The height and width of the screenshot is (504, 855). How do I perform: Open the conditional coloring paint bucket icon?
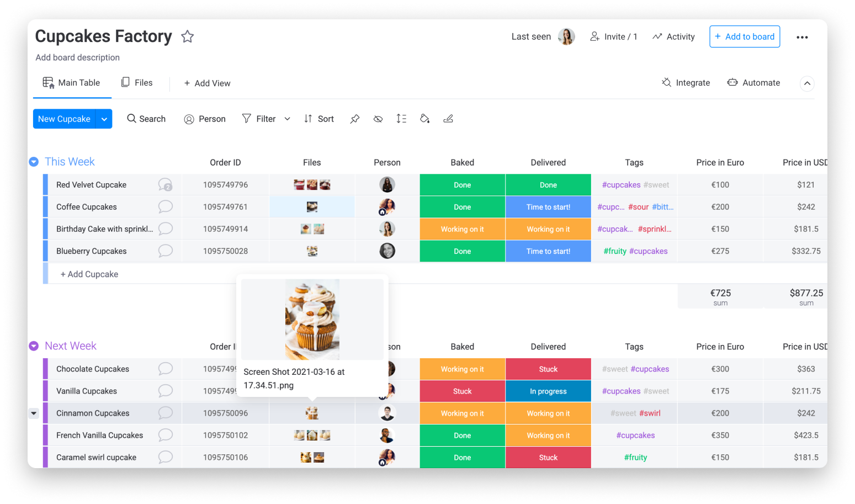click(424, 119)
